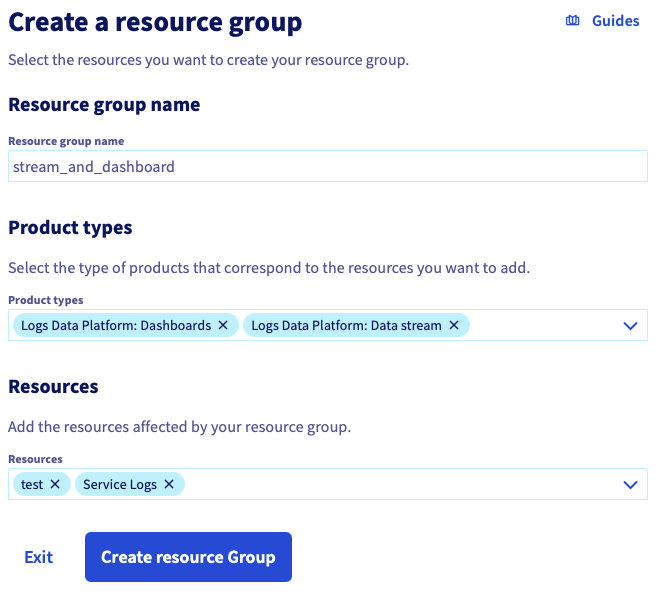Remove the Service Logs resource tag

pyautogui.click(x=169, y=484)
